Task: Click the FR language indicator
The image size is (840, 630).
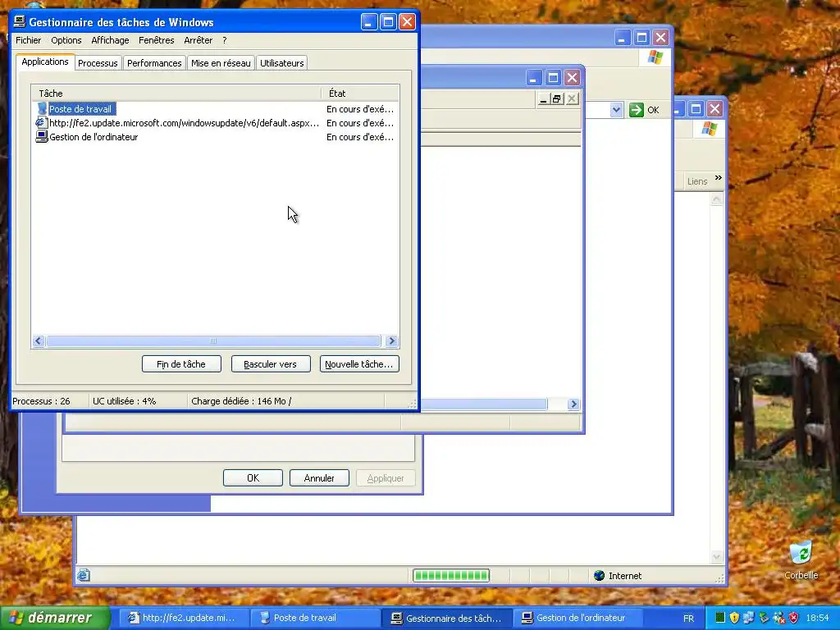Action: coord(688,619)
